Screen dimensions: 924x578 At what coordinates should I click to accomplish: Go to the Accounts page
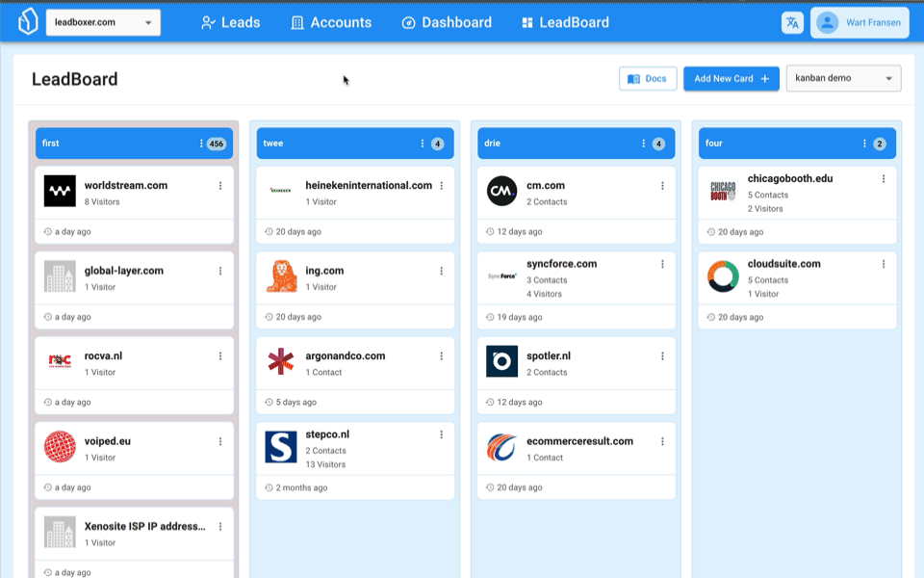coord(331,22)
